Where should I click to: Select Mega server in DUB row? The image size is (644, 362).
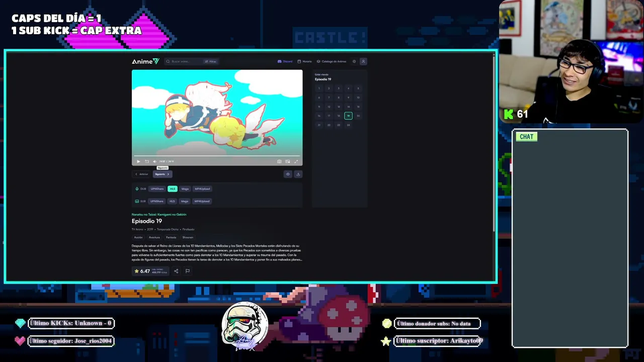(185, 189)
